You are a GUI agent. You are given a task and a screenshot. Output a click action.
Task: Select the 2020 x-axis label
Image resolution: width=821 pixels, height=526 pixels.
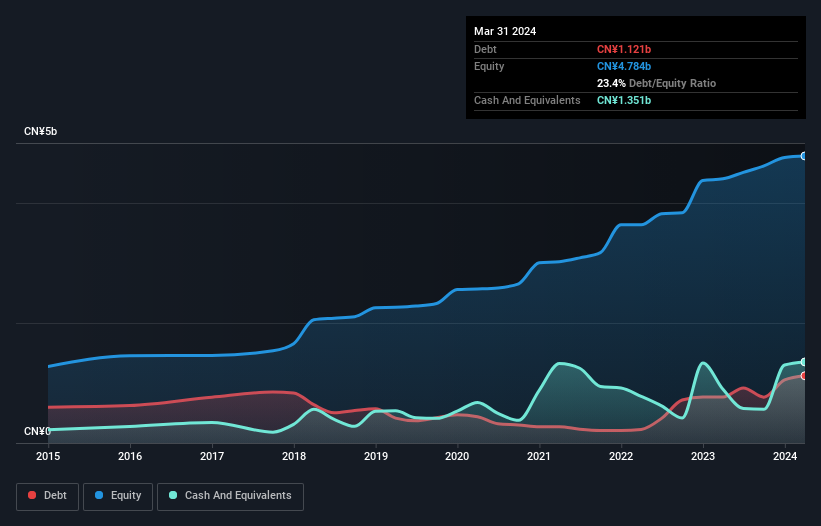point(457,456)
